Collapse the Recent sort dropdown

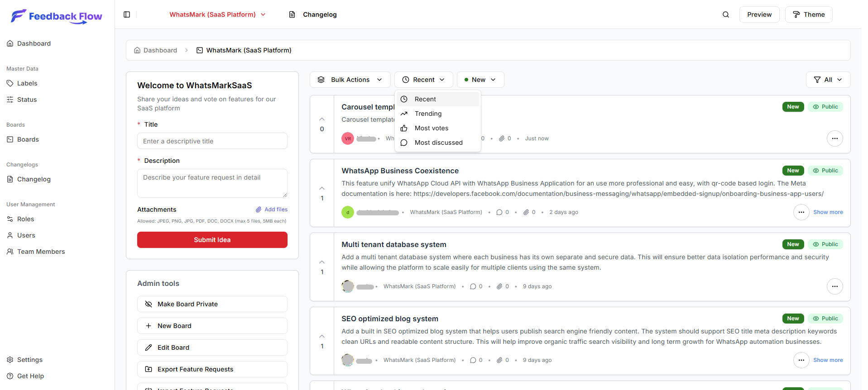tap(423, 80)
